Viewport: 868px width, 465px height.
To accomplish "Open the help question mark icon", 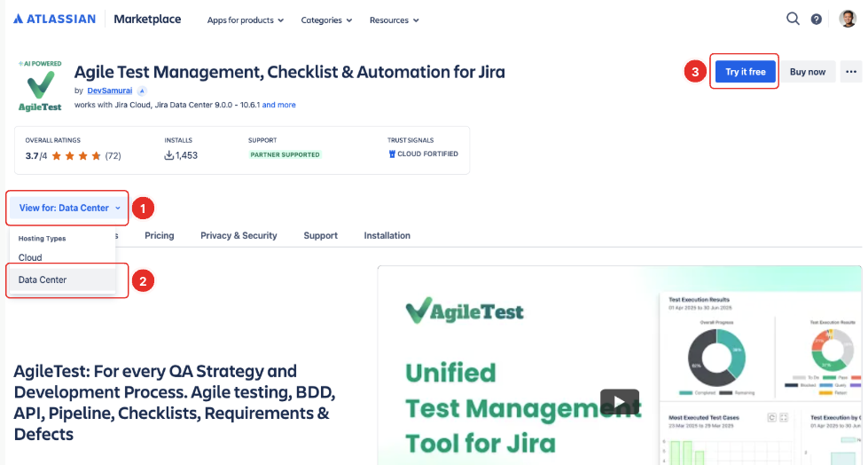I will point(817,20).
